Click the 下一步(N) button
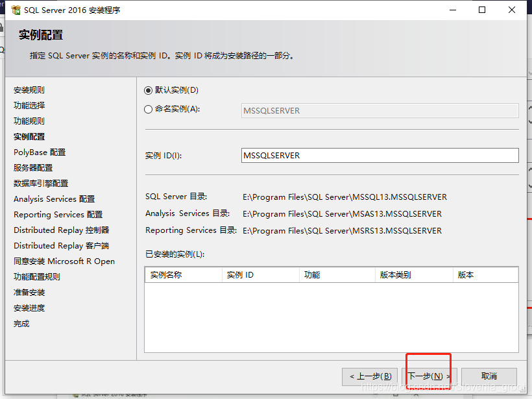The image size is (532, 399). [x=429, y=376]
